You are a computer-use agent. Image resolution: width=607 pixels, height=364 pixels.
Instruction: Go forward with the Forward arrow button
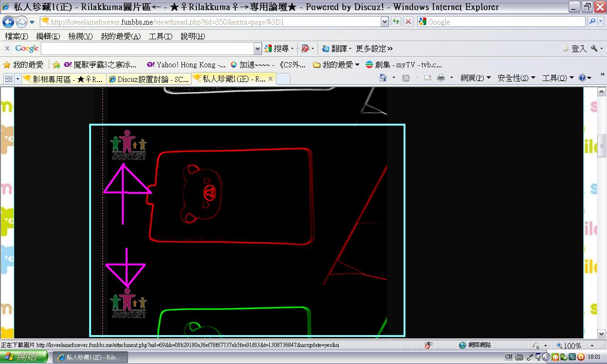[x=21, y=22]
